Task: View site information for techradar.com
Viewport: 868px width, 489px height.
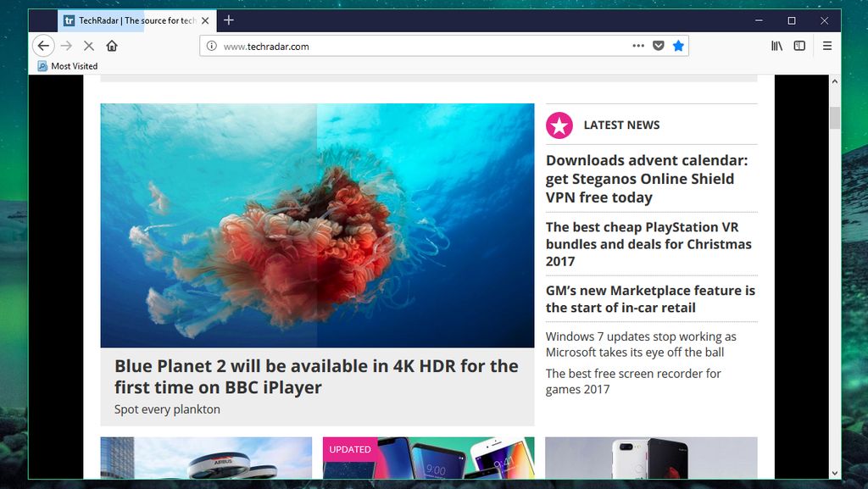Action: pos(209,46)
